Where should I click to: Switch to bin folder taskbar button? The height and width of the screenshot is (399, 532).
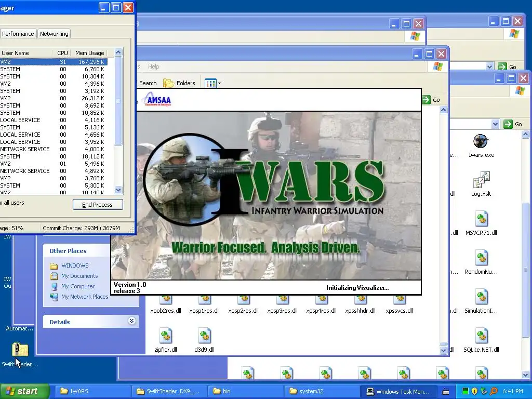point(245,391)
